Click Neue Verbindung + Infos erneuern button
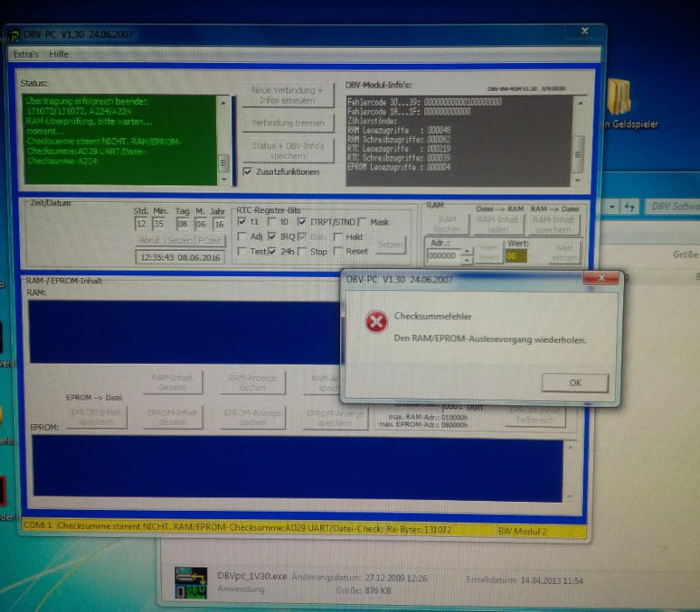 pos(288,95)
